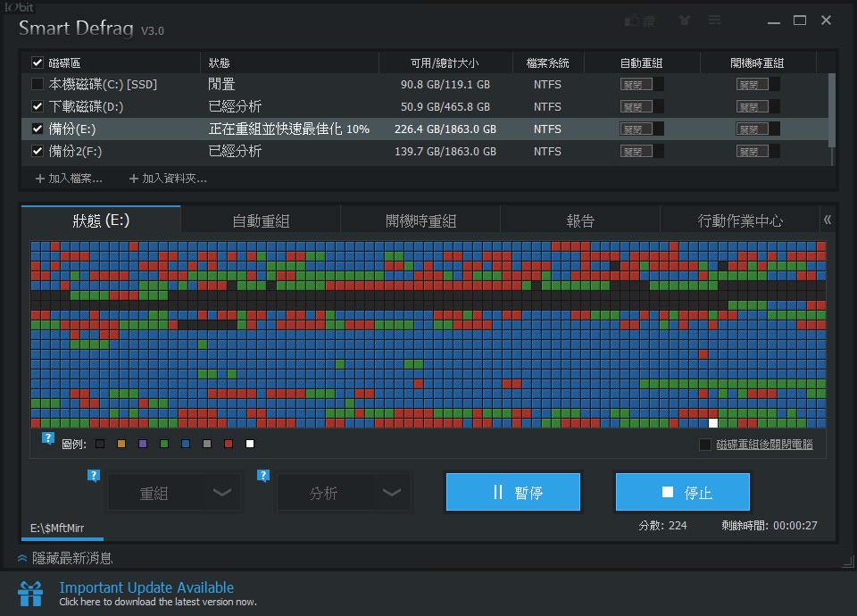This screenshot has height=616, width=857.
Task: Click 加入檔案... to add a file
Action: coord(69,179)
